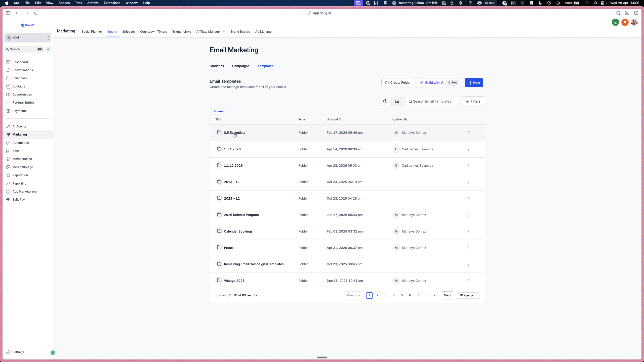Go to the Next results page
The width and height of the screenshot is (644, 362).
click(447, 295)
